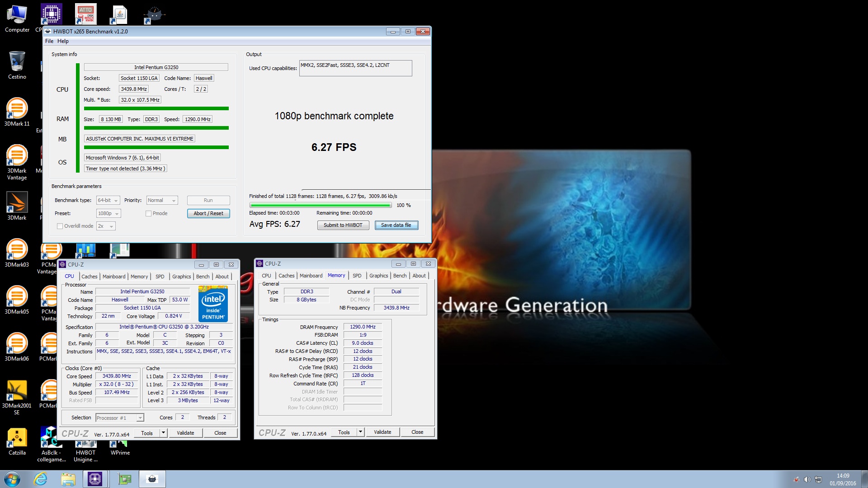Open the CPU-Z desktop shortcut icon
The width and height of the screenshot is (868, 488).
51,14
